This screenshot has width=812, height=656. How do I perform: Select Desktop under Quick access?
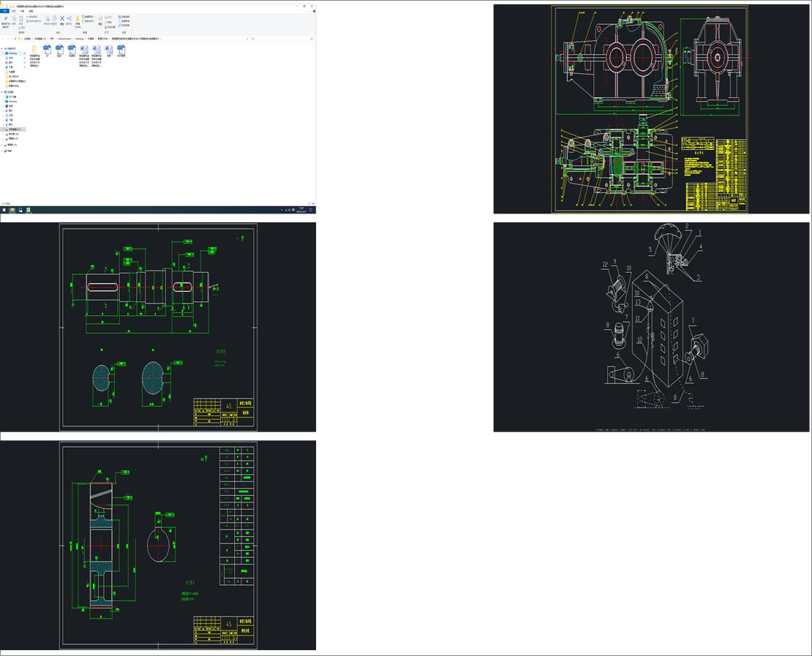[12, 53]
